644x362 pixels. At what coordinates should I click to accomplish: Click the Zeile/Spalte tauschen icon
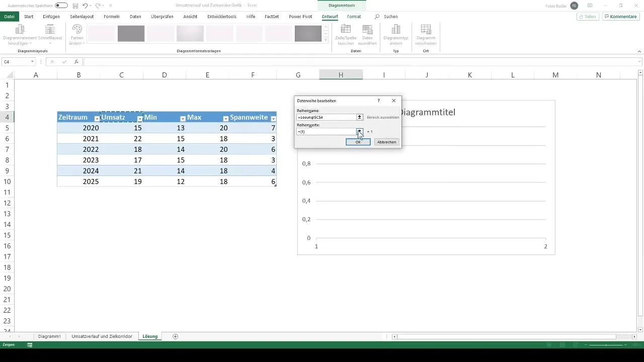tap(346, 30)
